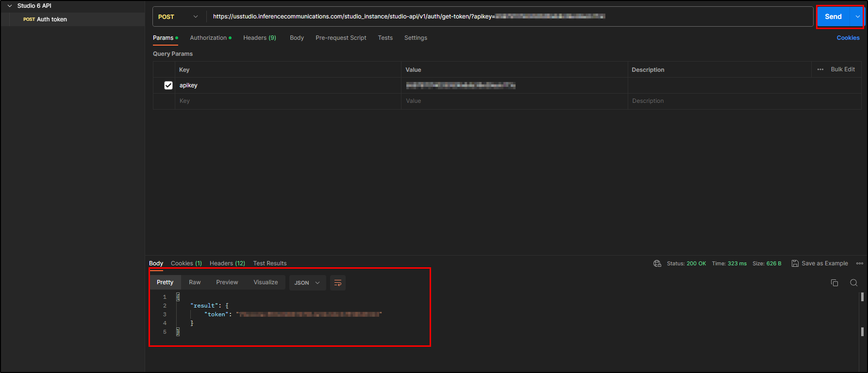
Task: Expand the Send button dropdown arrow
Action: coord(857,16)
